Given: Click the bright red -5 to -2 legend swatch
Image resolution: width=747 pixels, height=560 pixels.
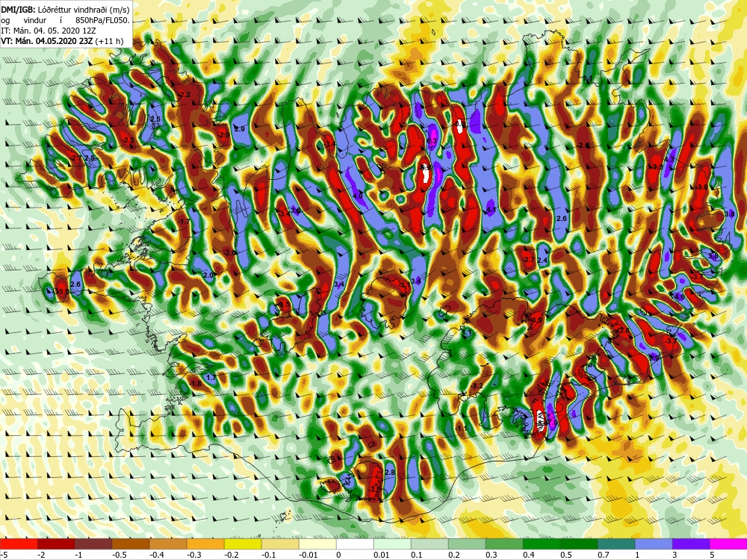Looking at the screenshot, I should (19, 544).
